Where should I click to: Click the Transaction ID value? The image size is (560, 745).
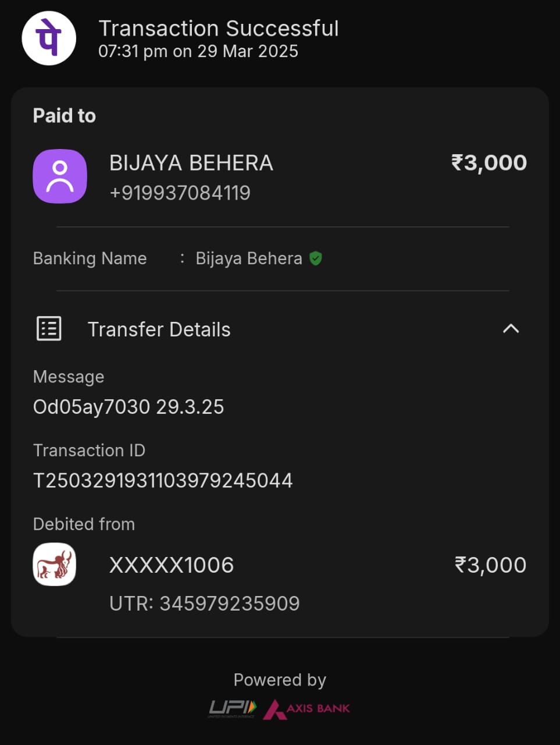point(163,481)
